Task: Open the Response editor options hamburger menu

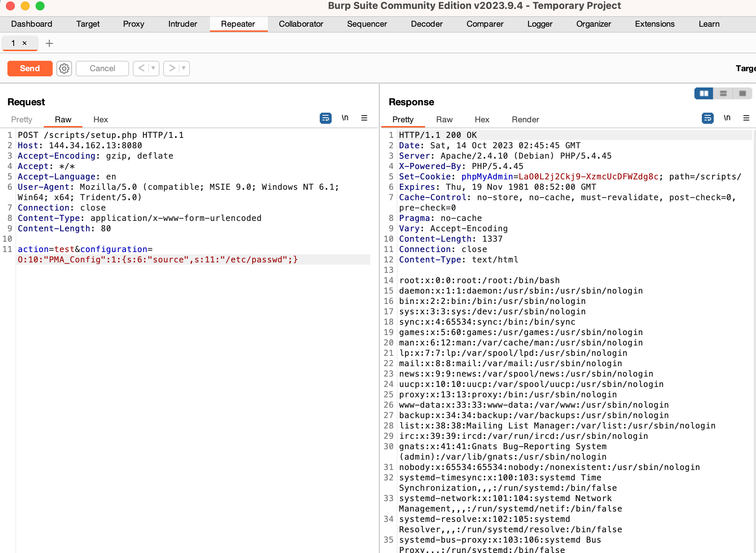Action: (x=747, y=118)
